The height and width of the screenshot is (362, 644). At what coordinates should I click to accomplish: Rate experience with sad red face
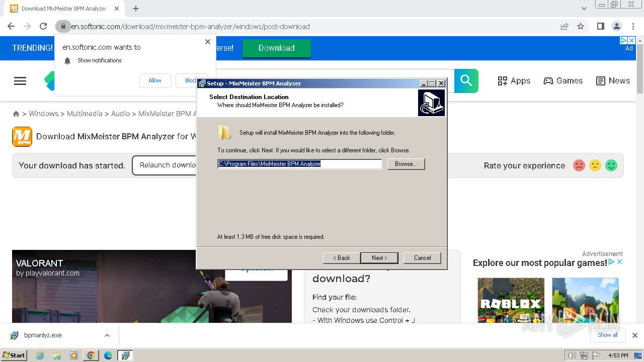click(579, 165)
